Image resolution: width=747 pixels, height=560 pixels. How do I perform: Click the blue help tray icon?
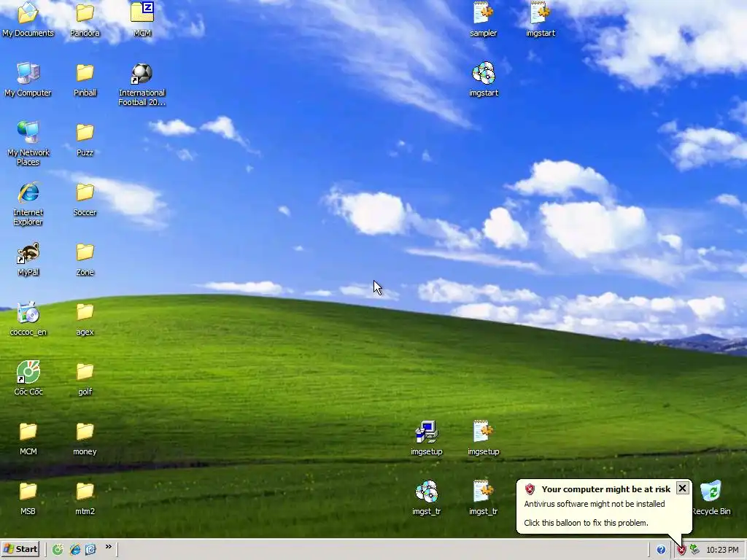click(x=661, y=550)
